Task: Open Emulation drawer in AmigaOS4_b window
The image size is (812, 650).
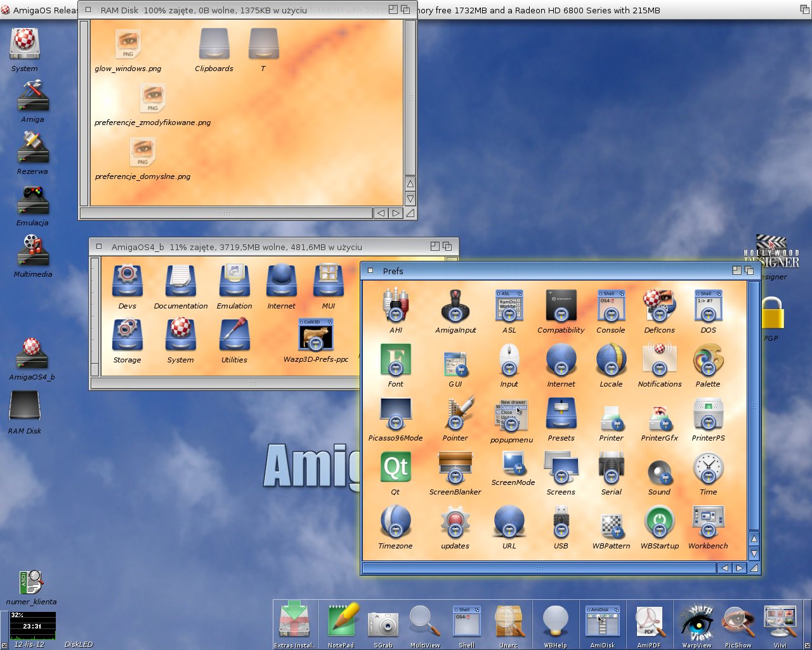Action: pos(234,281)
